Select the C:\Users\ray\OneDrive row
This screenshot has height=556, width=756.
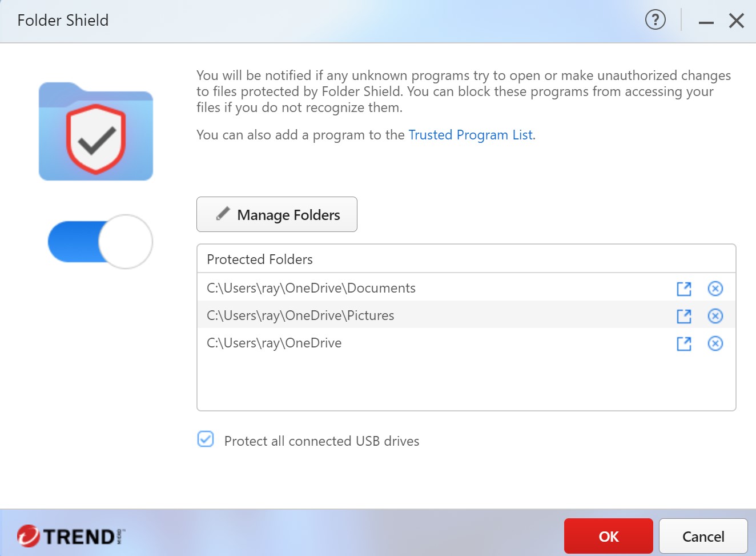tap(275, 343)
